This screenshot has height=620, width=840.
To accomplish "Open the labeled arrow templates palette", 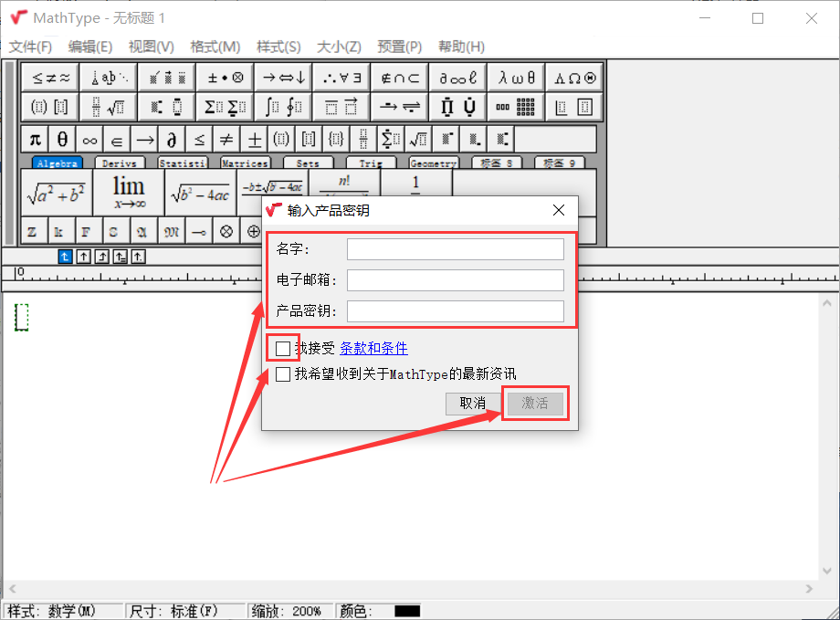I will [400, 107].
